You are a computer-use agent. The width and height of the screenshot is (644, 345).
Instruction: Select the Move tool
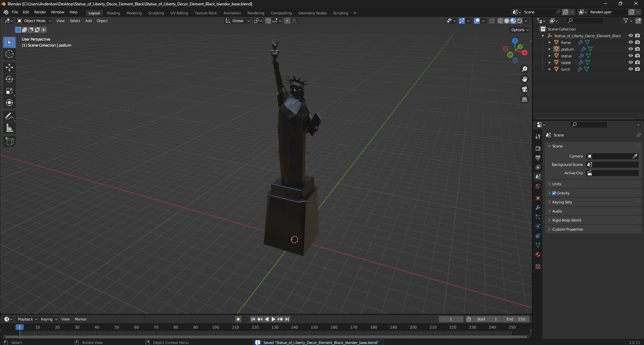point(9,67)
